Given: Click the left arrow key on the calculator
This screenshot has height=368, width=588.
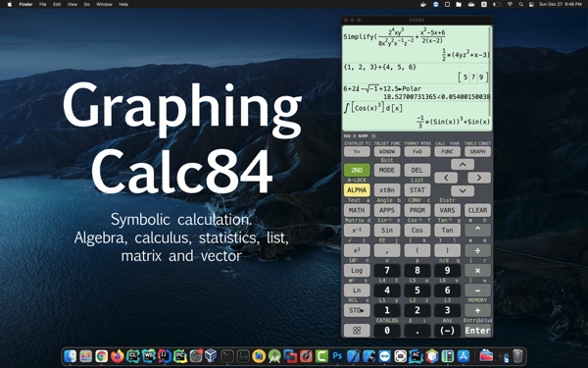Looking at the screenshot, I should 446,178.
